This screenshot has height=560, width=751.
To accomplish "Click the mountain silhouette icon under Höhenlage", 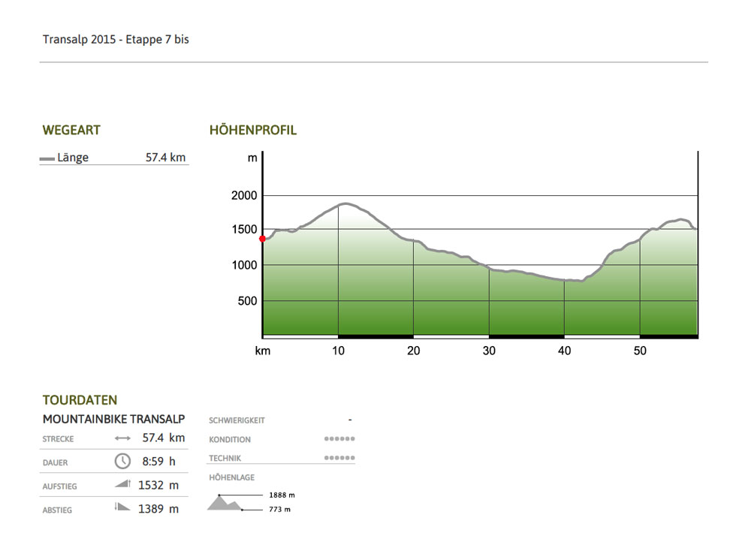I will tap(224, 503).
